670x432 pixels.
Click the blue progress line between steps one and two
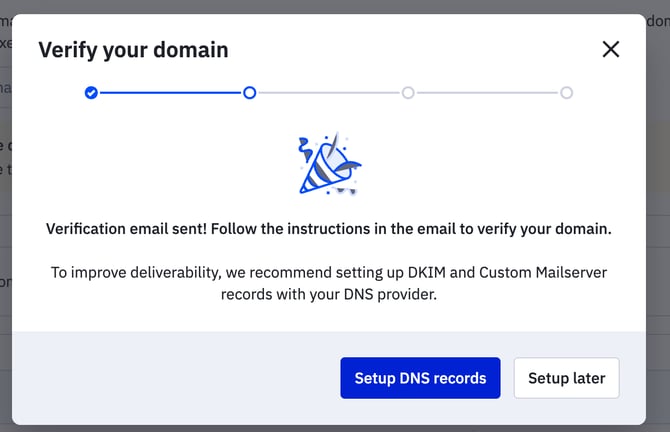coord(170,93)
